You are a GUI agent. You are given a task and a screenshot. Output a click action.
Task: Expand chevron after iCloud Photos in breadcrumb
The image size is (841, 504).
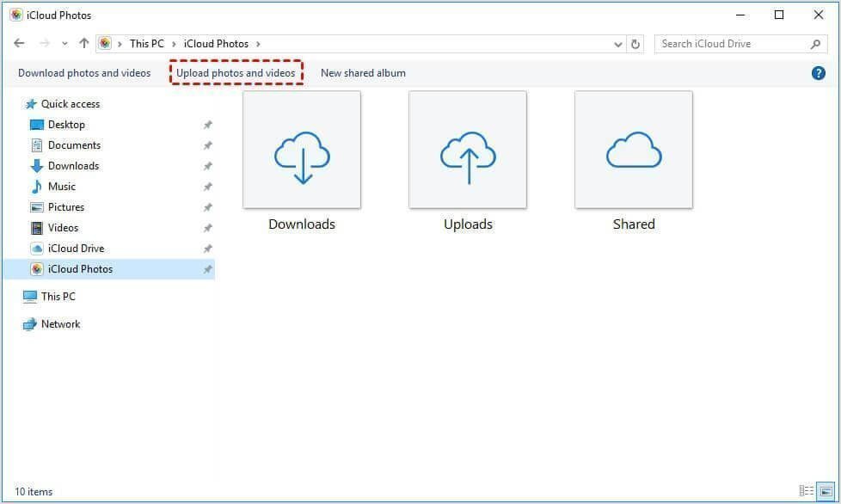tap(258, 44)
